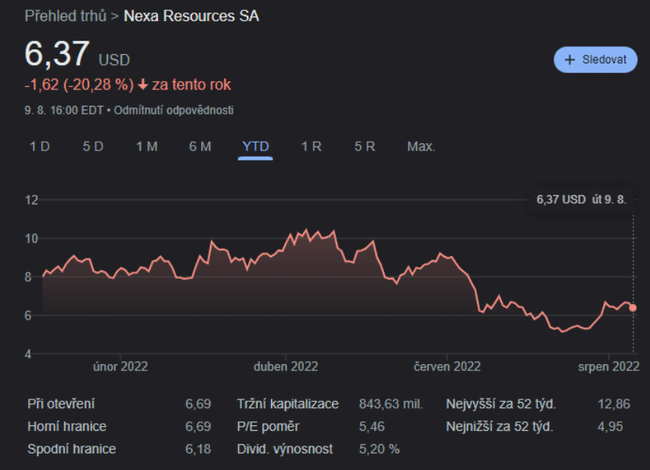Viewport: 650px width, 470px height.
Task: Click the Sledovat follow button
Action: (x=595, y=60)
